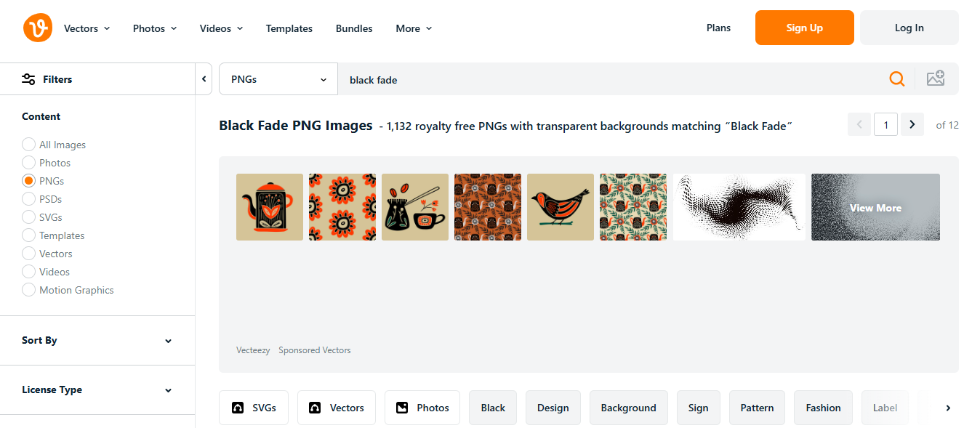Select the Photos content radio button
This screenshot has width=980, height=428.
coord(28,163)
